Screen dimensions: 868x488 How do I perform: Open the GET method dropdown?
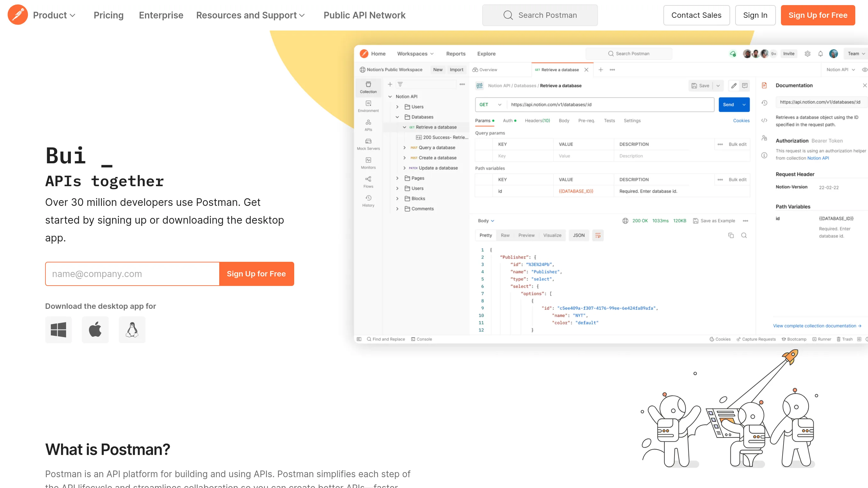click(x=490, y=105)
